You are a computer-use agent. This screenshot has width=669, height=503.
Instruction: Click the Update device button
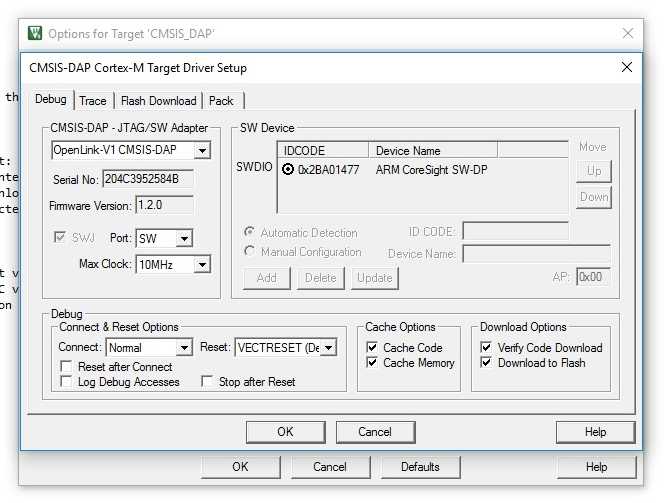tap(375, 278)
